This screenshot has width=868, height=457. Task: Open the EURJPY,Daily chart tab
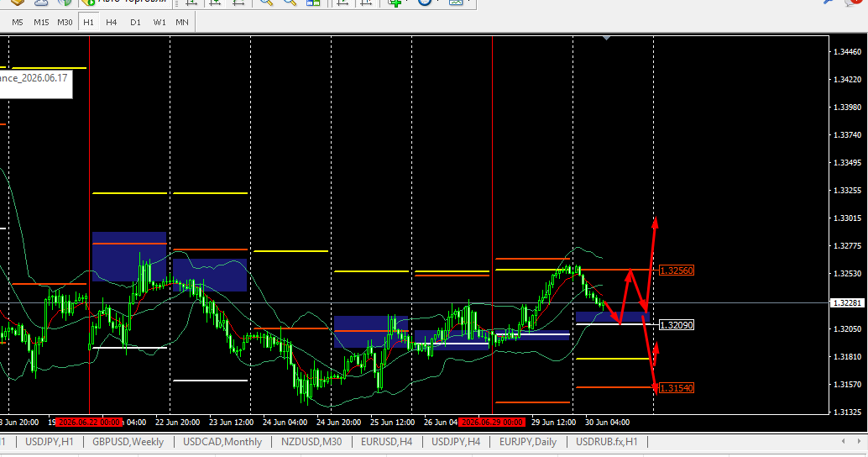[528, 442]
